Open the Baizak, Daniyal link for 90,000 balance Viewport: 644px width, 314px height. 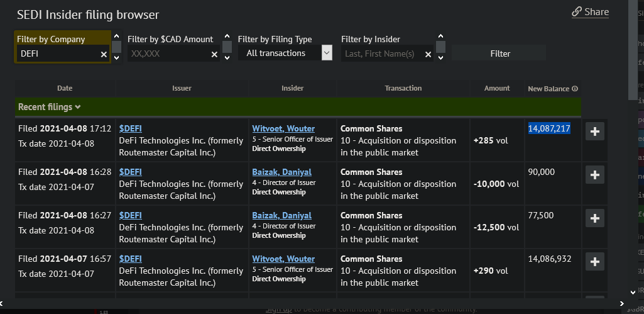click(281, 172)
